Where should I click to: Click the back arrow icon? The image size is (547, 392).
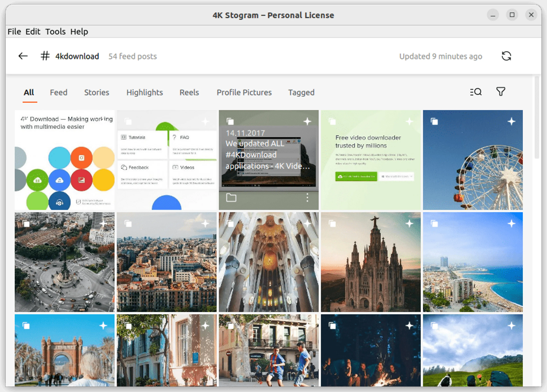23,56
